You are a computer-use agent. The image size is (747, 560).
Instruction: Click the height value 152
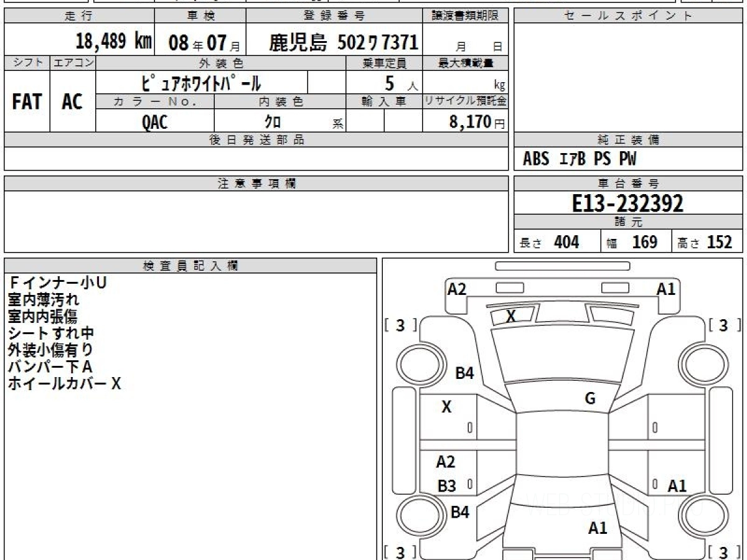720,242
